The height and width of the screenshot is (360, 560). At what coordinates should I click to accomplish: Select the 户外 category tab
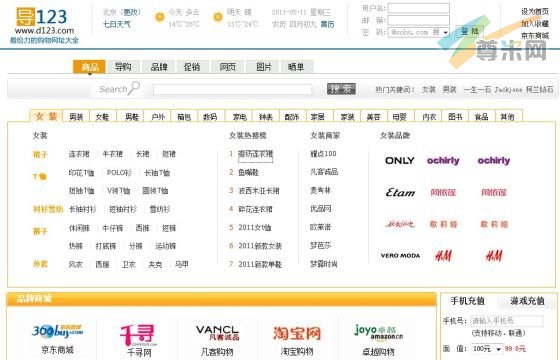click(158, 116)
